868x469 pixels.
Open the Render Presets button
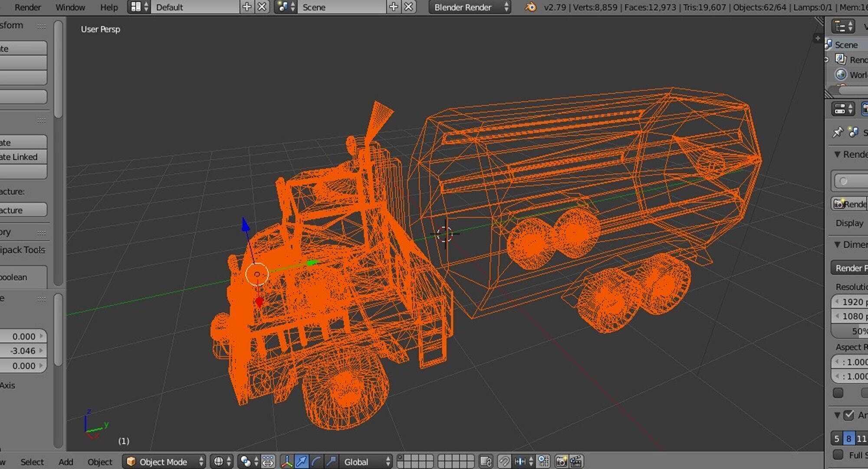(x=849, y=268)
